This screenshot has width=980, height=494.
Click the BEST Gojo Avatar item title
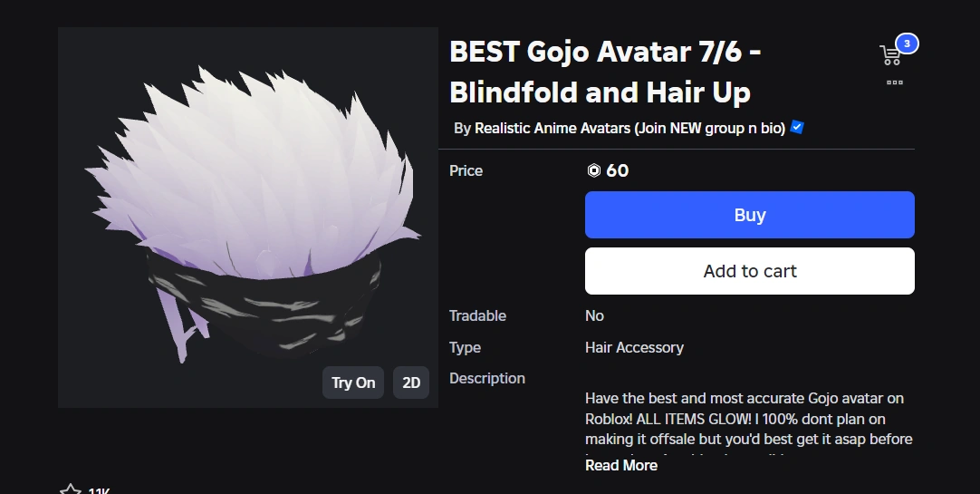coord(605,73)
